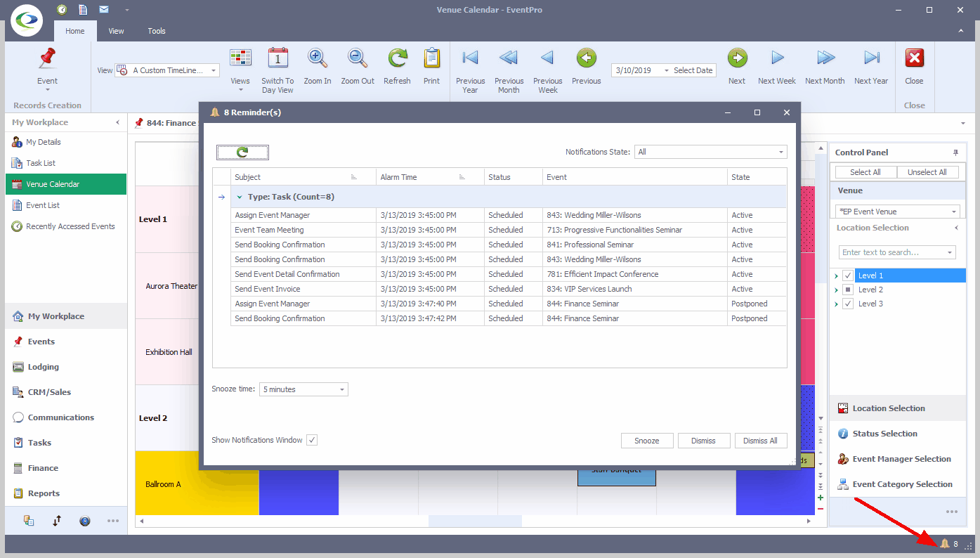
Task: Refresh the venue calendar from the ribbon
Action: (x=397, y=58)
